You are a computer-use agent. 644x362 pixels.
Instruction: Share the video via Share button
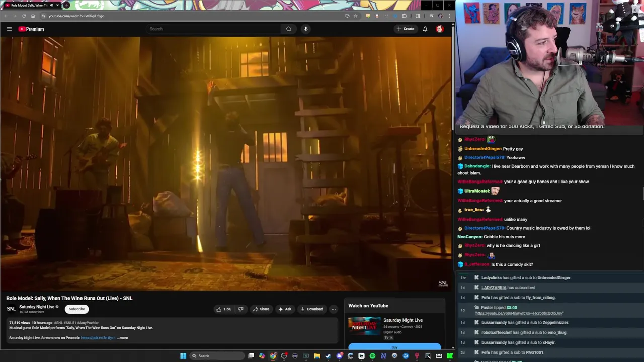[261, 309]
